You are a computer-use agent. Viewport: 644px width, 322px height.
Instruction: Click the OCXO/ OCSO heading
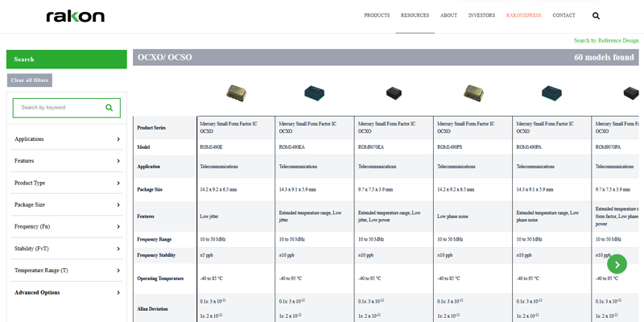[165, 57]
